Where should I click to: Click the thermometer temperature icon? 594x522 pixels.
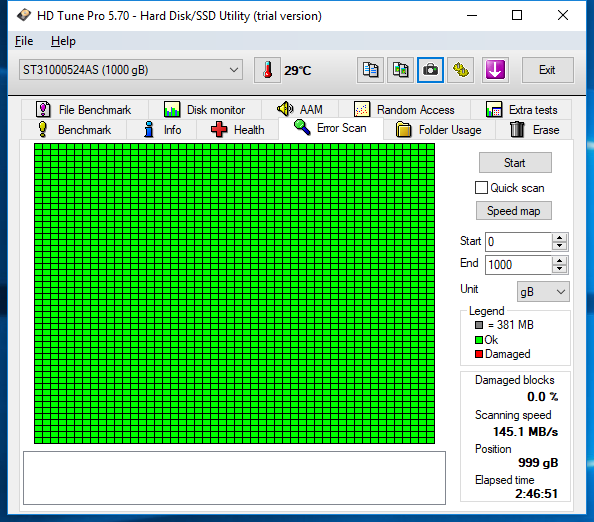click(x=267, y=70)
